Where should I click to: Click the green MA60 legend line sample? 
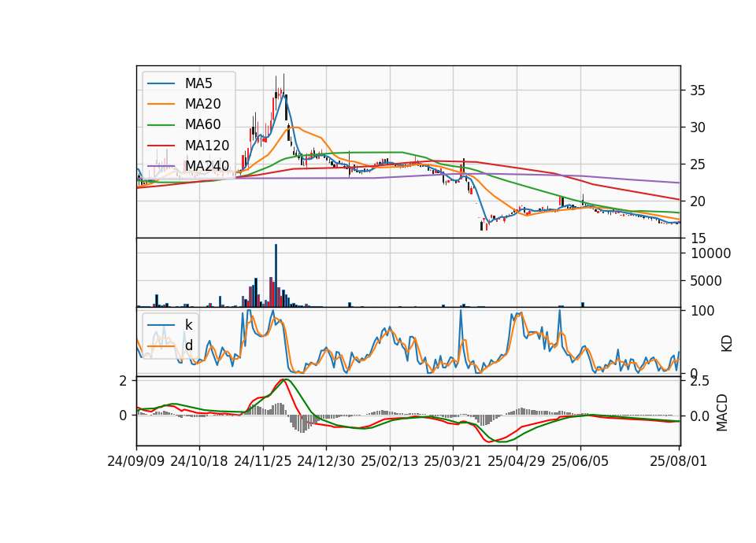[161, 125]
